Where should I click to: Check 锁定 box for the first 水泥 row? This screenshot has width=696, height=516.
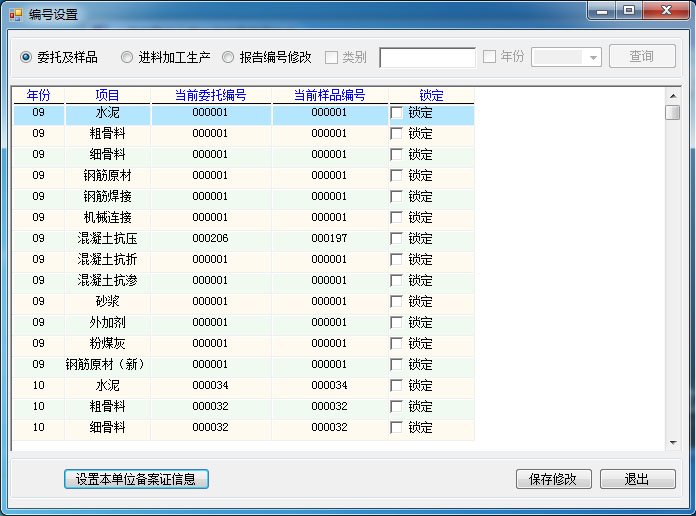(397, 113)
